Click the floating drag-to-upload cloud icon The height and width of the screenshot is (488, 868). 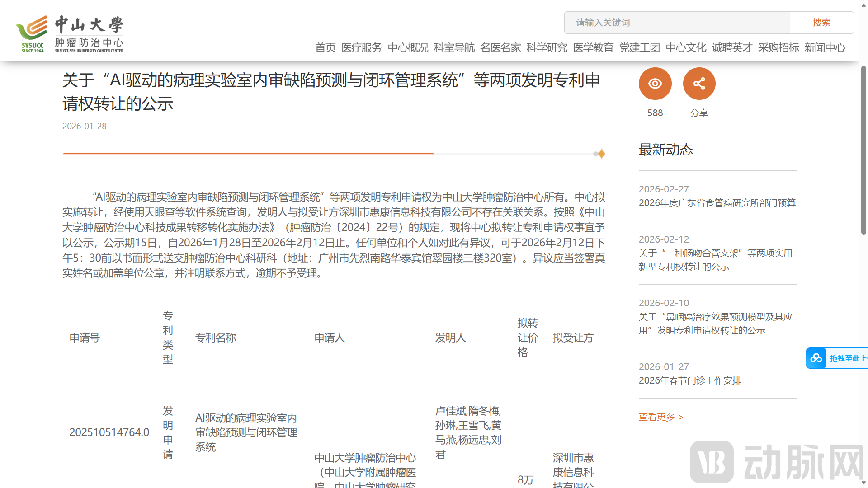tap(816, 358)
